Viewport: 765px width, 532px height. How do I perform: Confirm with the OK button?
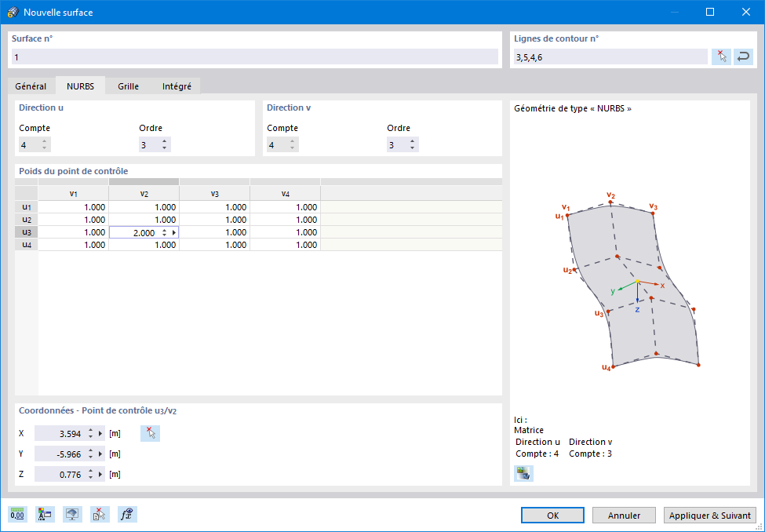(x=553, y=516)
